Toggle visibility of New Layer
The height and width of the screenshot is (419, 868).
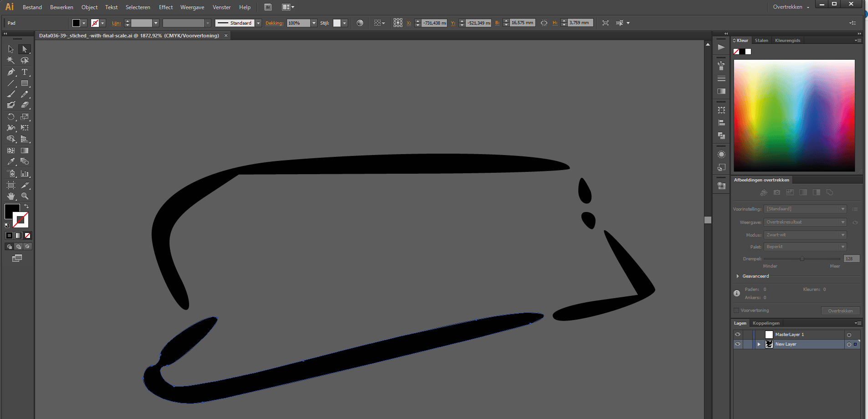[x=738, y=344]
